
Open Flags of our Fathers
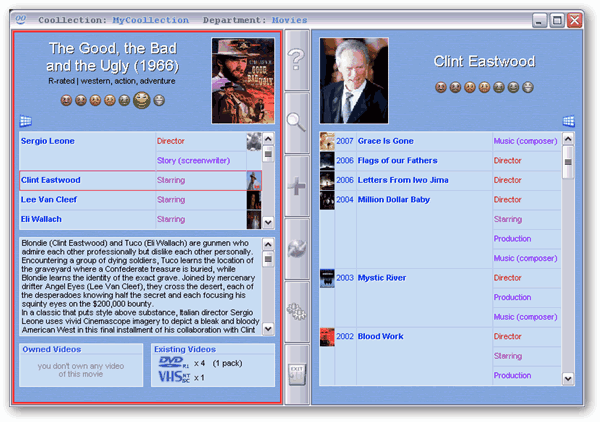coord(398,161)
